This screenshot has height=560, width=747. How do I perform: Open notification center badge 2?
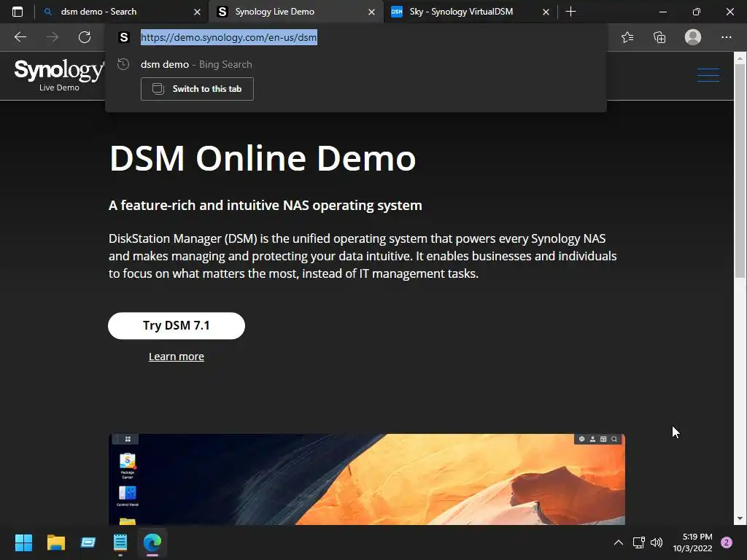click(x=727, y=542)
